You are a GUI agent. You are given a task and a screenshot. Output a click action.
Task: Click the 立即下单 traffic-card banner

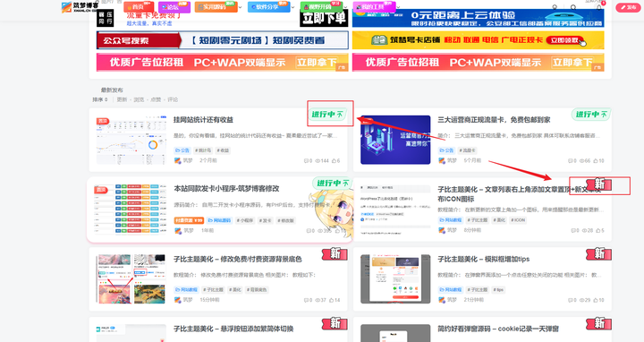[324, 18]
